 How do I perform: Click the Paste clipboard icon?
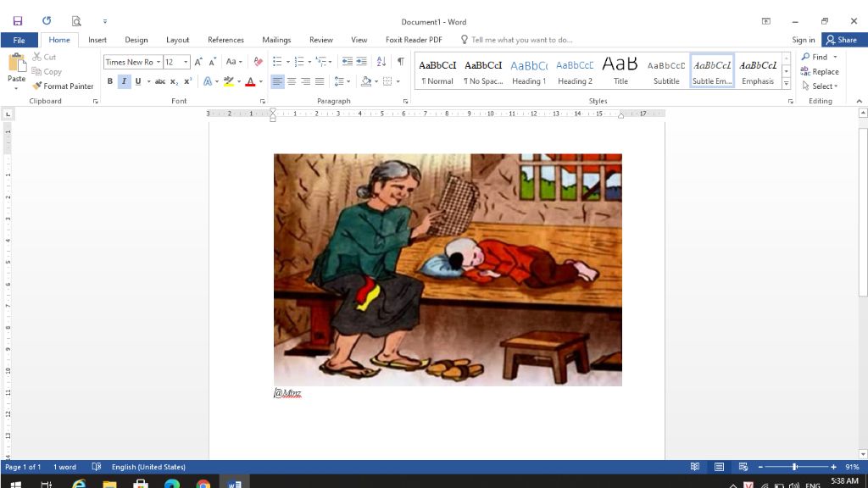tap(17, 64)
